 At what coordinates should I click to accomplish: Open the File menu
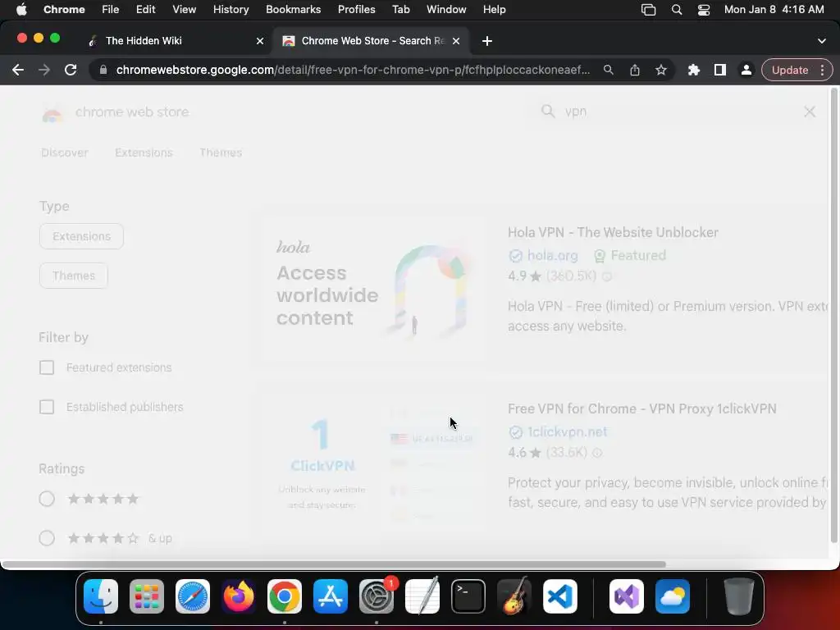(x=111, y=10)
